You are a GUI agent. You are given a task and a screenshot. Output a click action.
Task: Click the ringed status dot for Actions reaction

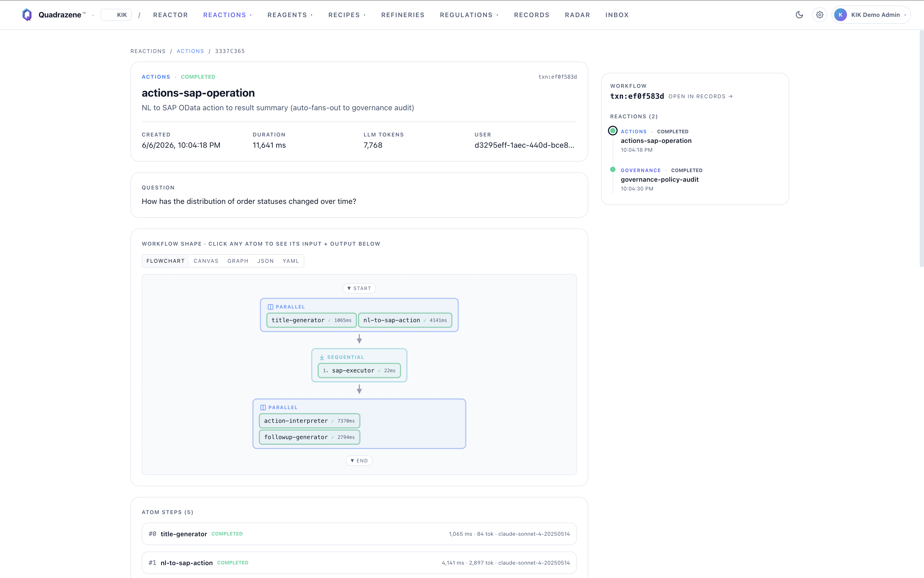tap(613, 130)
